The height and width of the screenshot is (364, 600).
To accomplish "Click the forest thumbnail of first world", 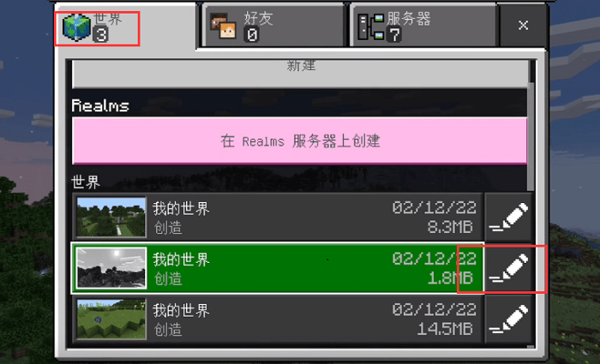I will [x=111, y=218].
